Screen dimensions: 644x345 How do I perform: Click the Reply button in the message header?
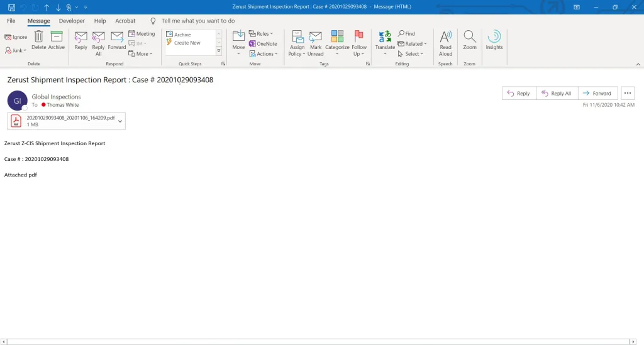tap(519, 93)
